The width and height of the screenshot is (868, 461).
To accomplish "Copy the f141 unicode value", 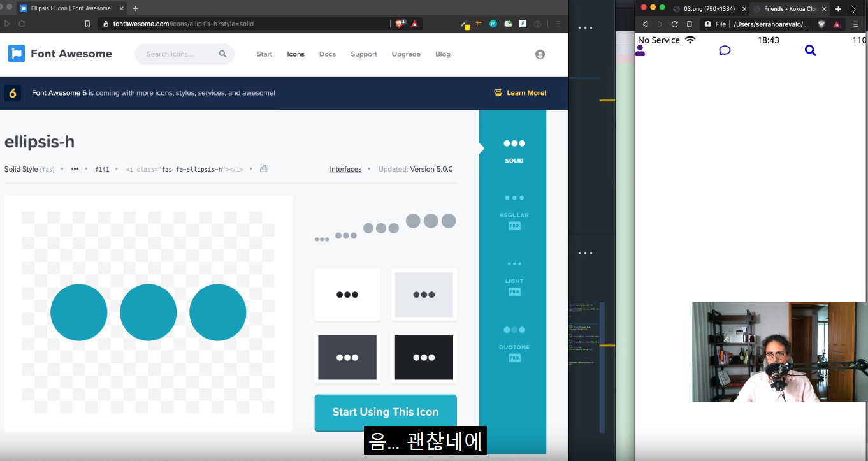I will [x=102, y=169].
